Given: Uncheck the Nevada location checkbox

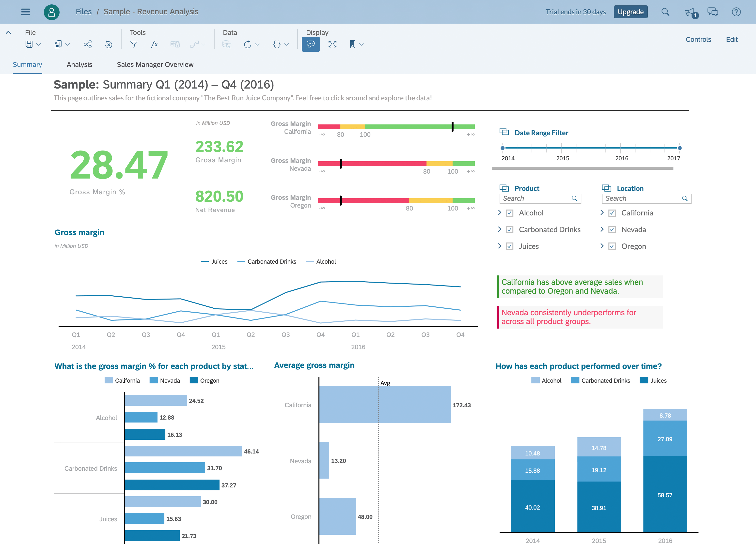Looking at the screenshot, I should point(612,230).
